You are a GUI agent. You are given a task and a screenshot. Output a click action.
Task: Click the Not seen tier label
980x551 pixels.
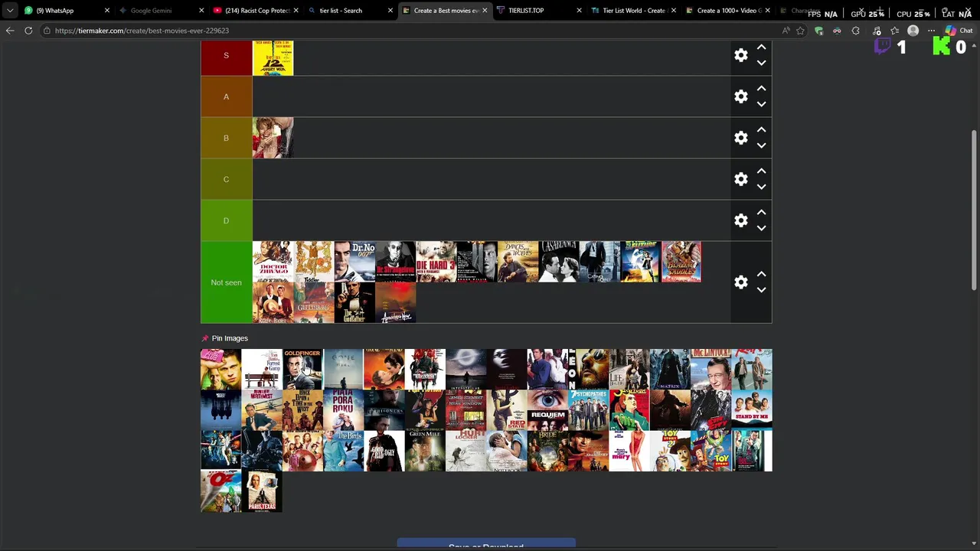tap(226, 282)
